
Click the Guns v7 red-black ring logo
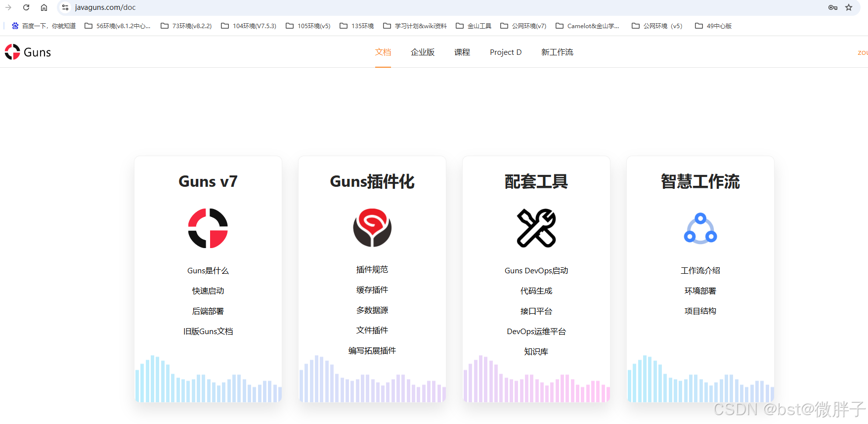(208, 228)
